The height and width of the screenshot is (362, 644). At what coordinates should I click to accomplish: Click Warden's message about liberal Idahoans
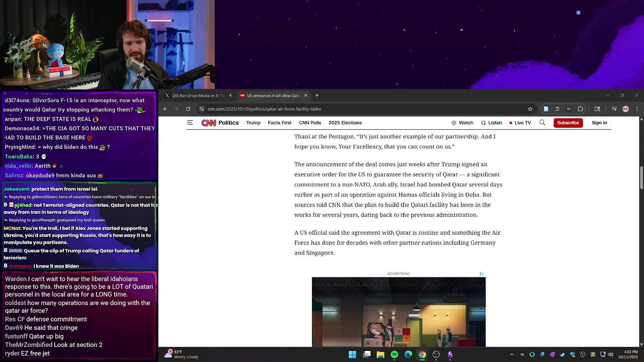[x=79, y=287]
